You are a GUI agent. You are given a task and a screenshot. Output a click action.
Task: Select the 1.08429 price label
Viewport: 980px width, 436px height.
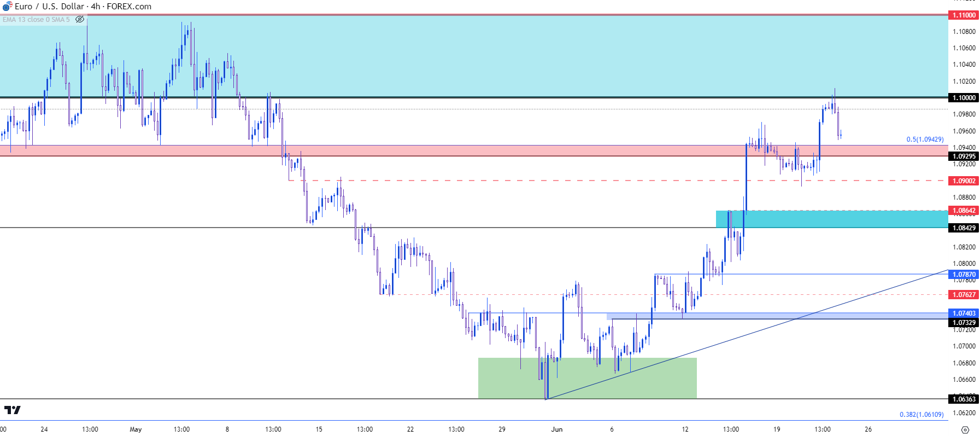pyautogui.click(x=964, y=228)
